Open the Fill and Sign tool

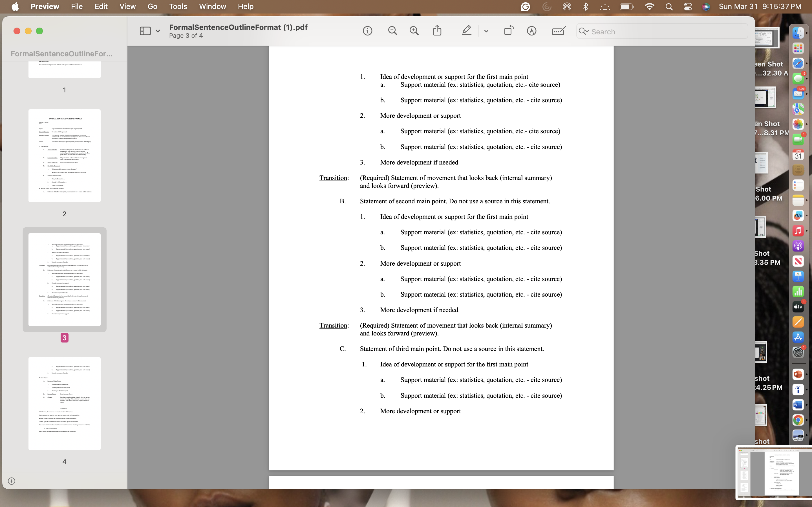[x=558, y=31]
